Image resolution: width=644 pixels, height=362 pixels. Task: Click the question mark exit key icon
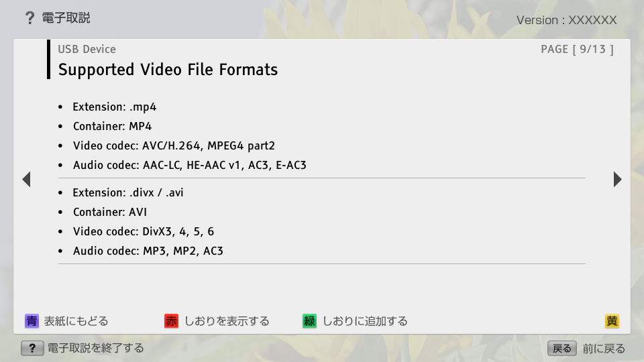tap(32, 348)
